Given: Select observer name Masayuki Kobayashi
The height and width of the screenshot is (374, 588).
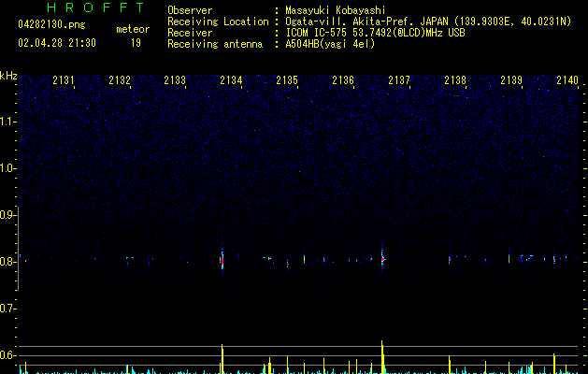Looking at the screenshot, I should [336, 10].
